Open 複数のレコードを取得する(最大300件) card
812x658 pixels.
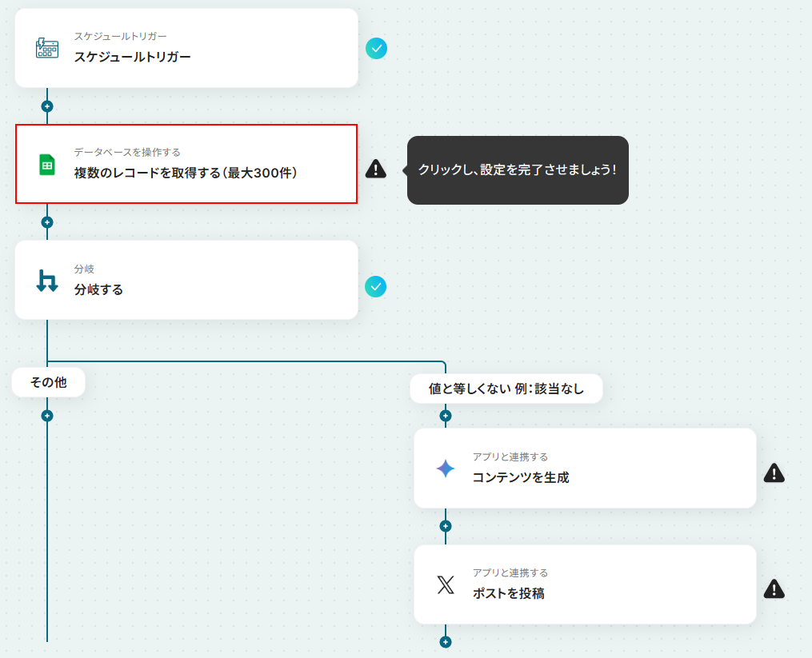click(x=186, y=164)
